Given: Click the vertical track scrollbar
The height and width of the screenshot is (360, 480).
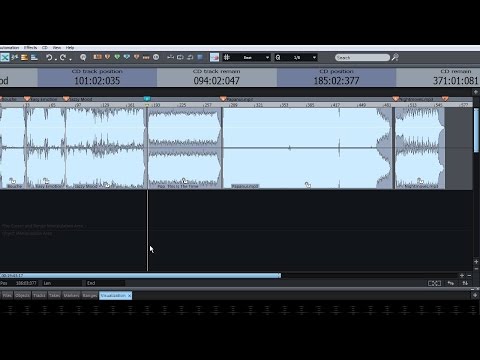Looking at the screenshot, I should click(476, 131).
